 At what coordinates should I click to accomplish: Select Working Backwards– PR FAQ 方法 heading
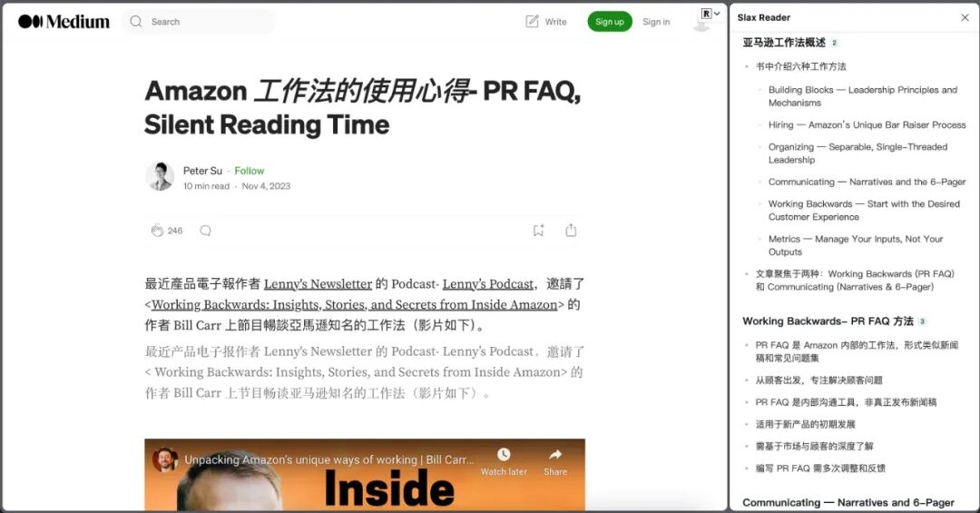point(828,321)
